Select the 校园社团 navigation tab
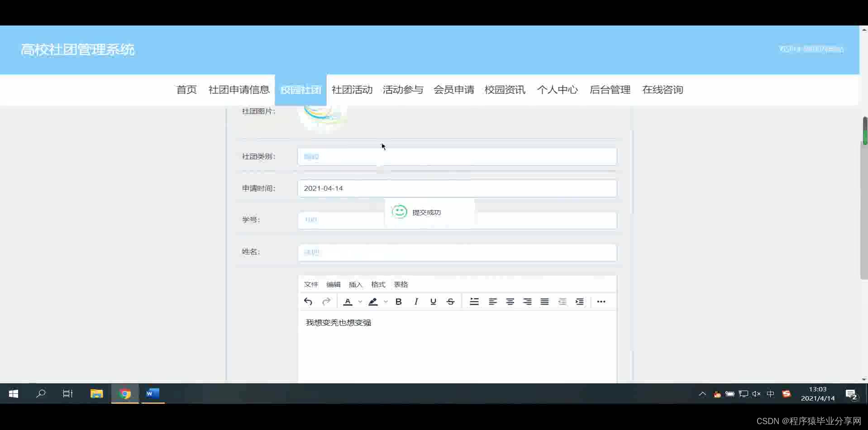This screenshot has height=430, width=868. [300, 90]
